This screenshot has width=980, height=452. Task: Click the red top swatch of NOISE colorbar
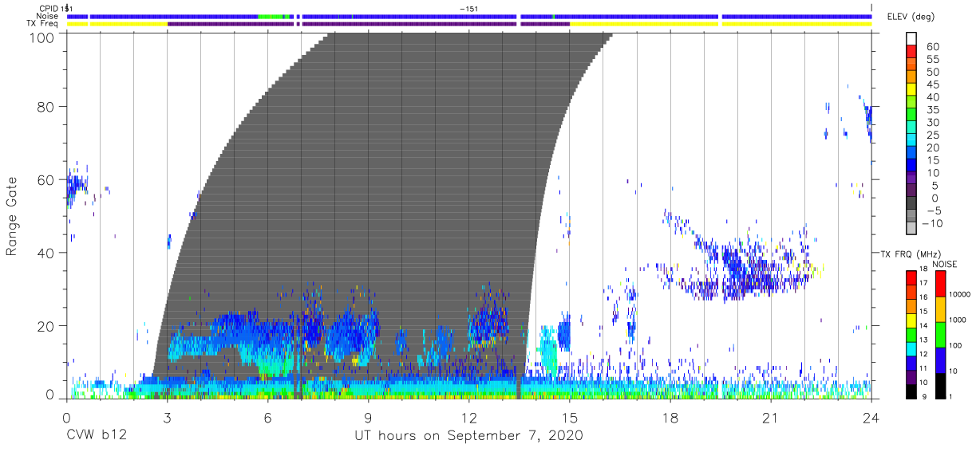click(x=940, y=284)
